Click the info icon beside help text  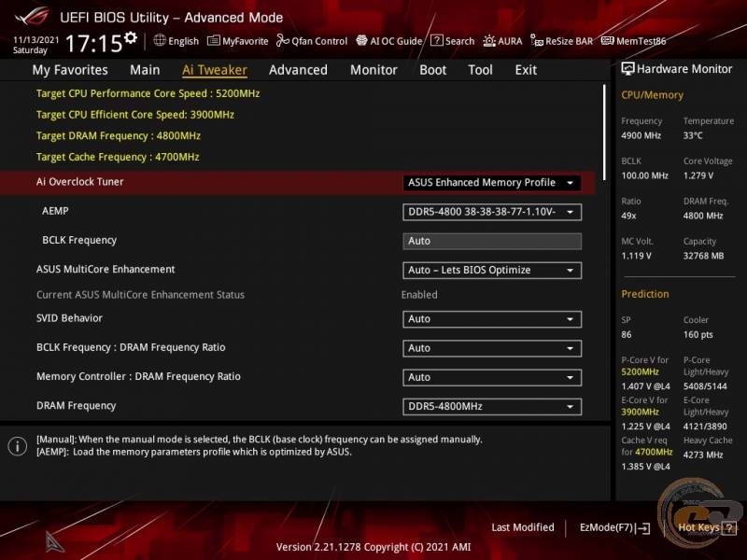pyautogui.click(x=18, y=446)
